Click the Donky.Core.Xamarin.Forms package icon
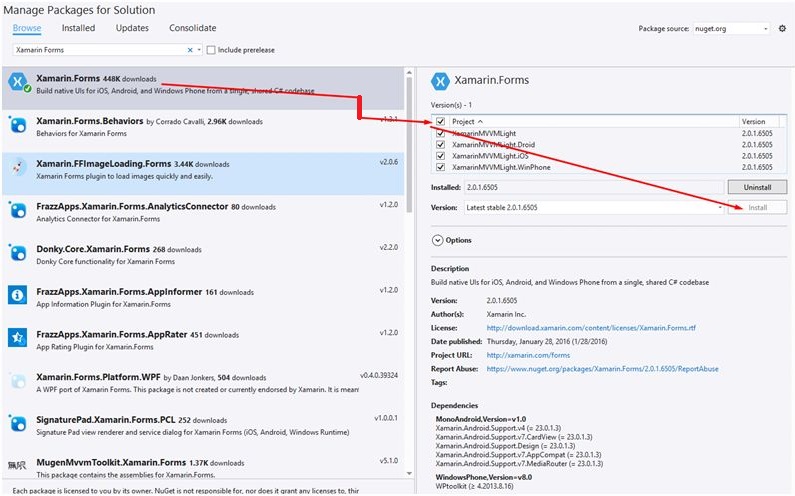This screenshot has height=496, width=795. click(x=18, y=253)
